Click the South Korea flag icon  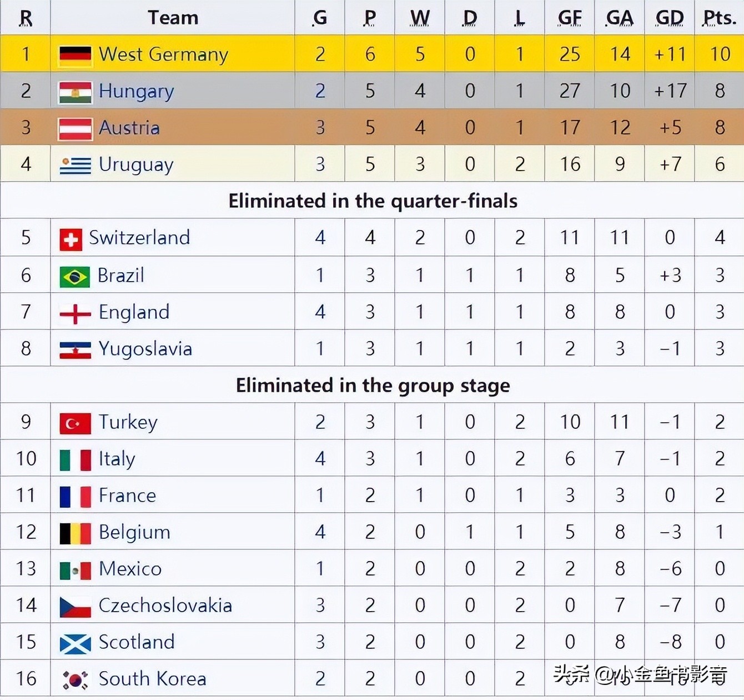pyautogui.click(x=75, y=680)
